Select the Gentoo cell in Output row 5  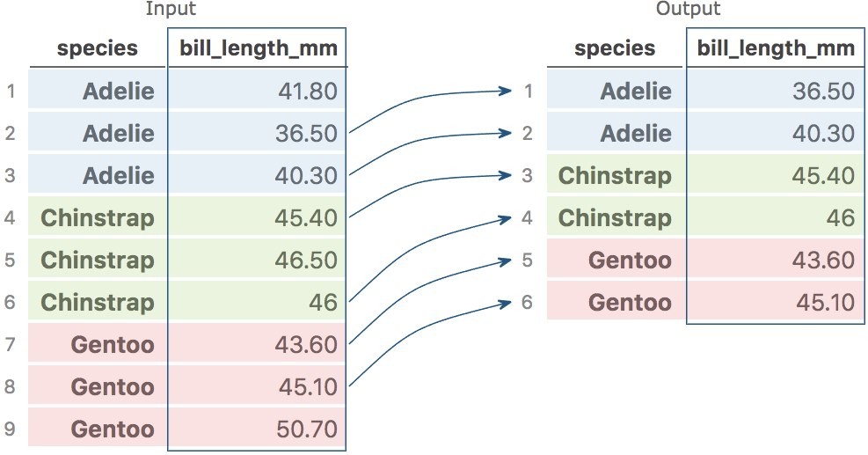630,261
